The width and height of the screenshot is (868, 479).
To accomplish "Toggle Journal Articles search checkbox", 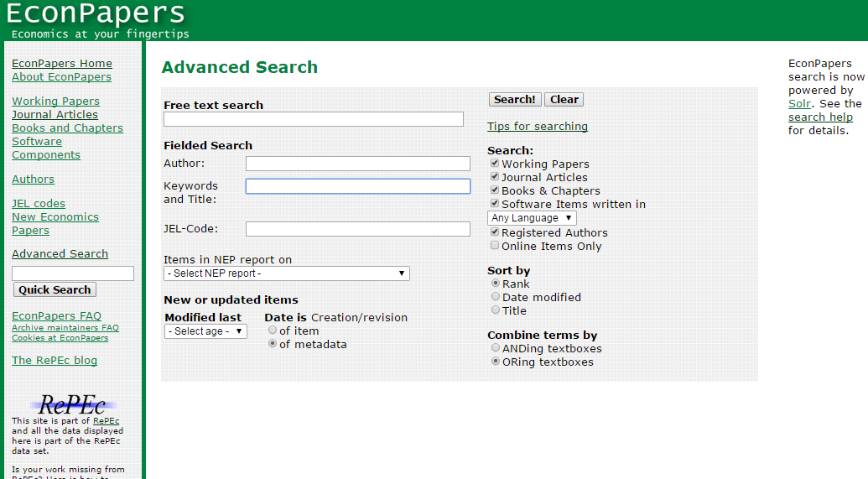I will (495, 177).
